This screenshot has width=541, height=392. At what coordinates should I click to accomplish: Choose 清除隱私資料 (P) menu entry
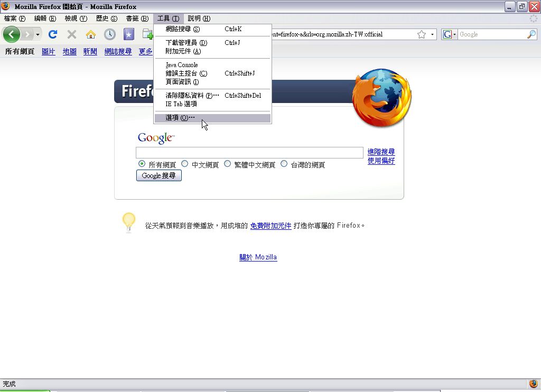[x=212, y=96]
